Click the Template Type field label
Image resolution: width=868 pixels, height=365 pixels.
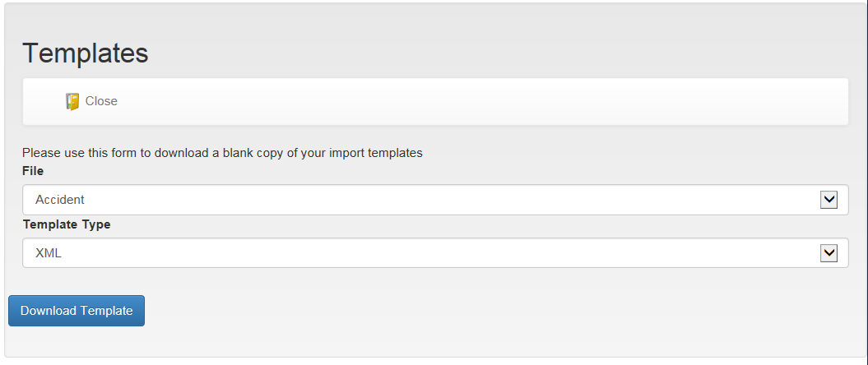[67, 224]
